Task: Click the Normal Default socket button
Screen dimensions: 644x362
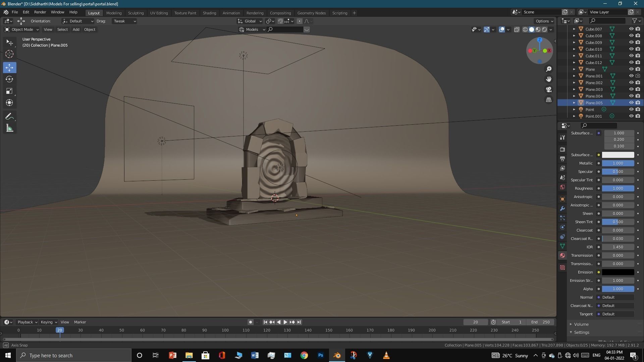Action: point(616,297)
